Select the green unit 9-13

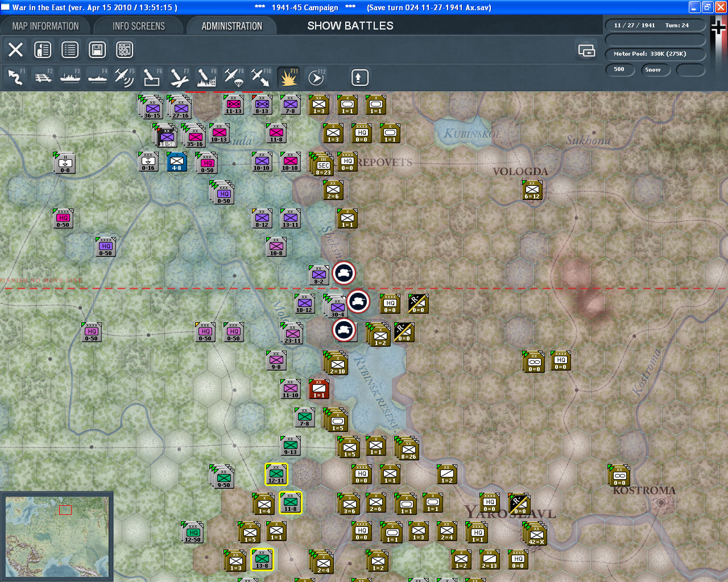(291, 446)
